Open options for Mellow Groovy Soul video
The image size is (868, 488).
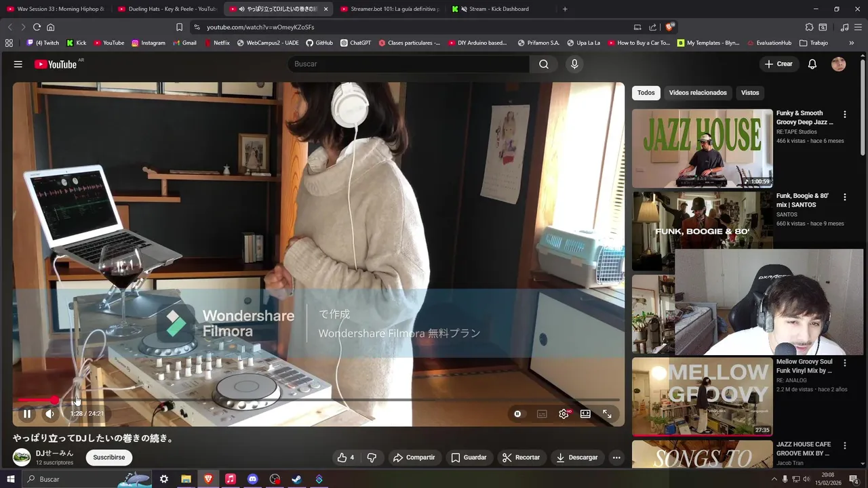pyautogui.click(x=845, y=363)
